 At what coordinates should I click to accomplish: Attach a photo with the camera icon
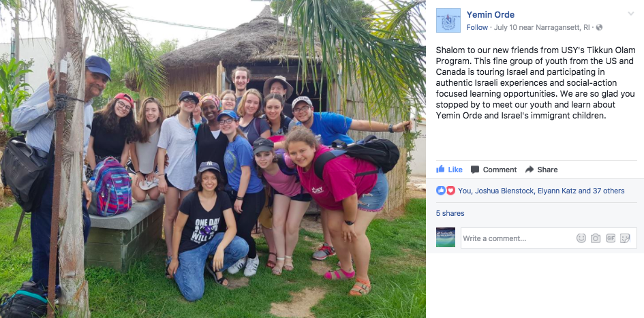click(596, 238)
